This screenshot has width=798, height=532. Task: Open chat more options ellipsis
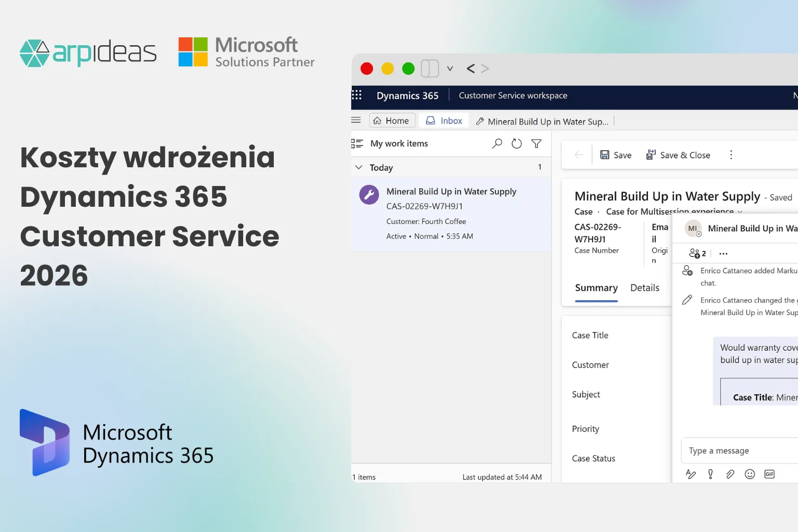point(723,254)
